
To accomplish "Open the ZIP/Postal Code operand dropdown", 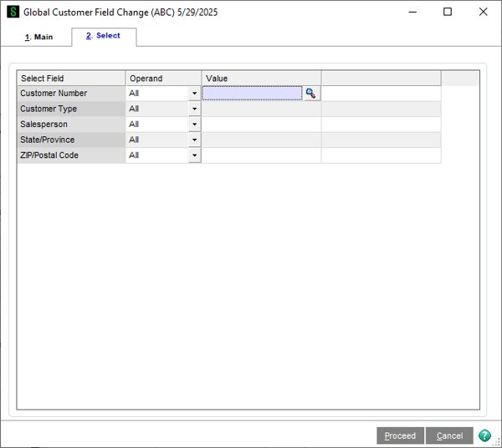I will coord(194,155).
